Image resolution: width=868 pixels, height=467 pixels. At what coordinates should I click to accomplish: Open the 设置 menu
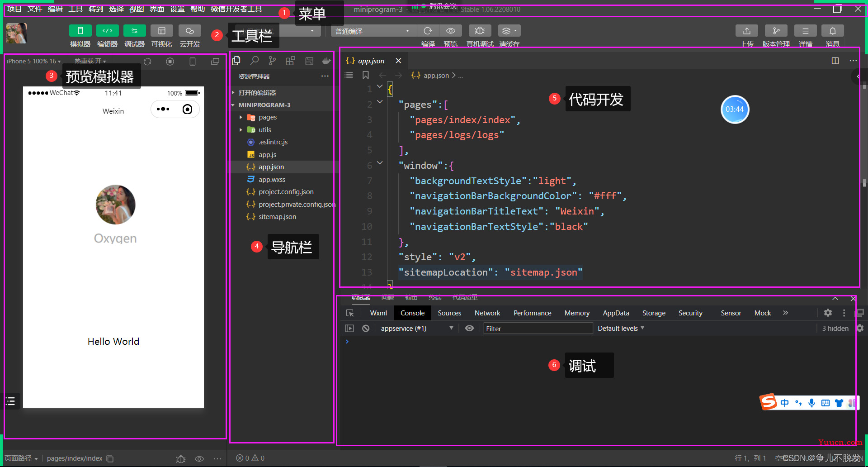click(177, 9)
